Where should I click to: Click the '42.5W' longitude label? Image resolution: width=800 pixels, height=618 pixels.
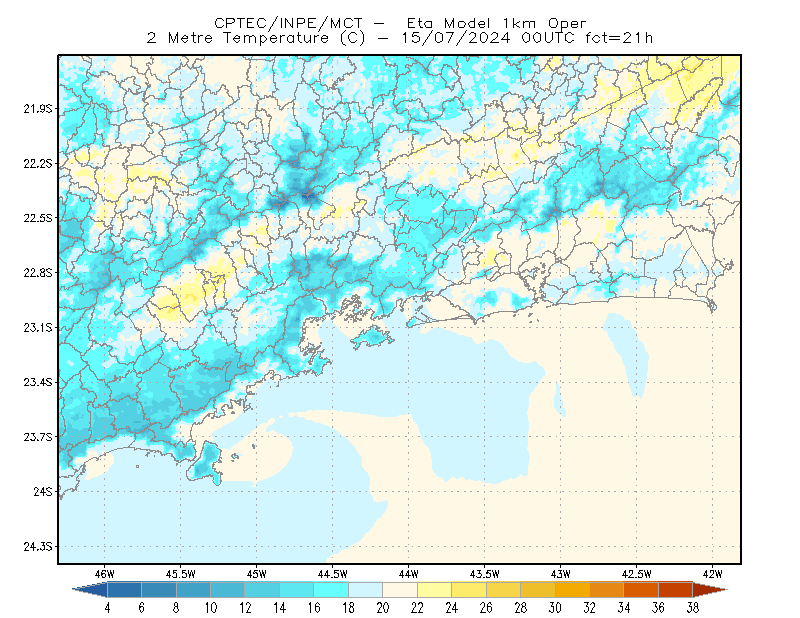(x=636, y=574)
